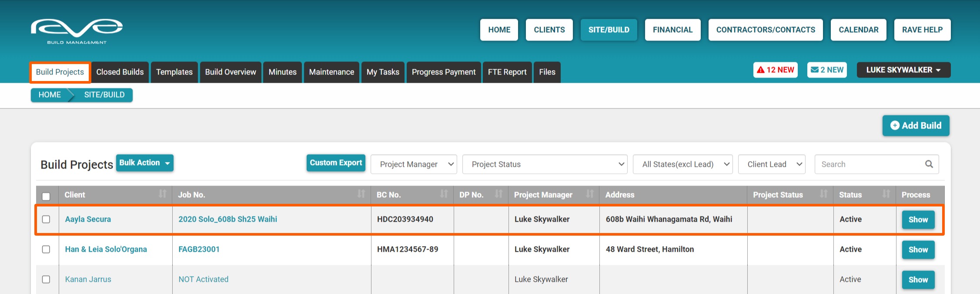Switch to the Files tab
Screen dimensions: 980x294
(x=547, y=72)
